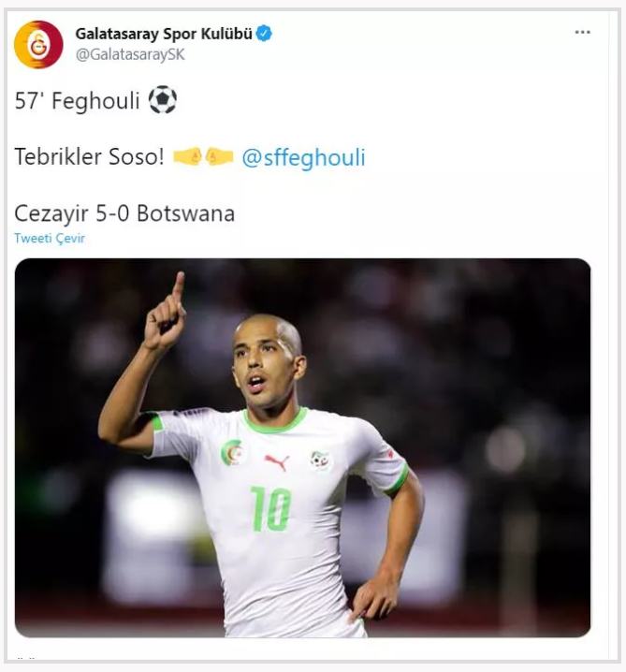The height and width of the screenshot is (672, 626).
Task: Click the Algeria flag crest on jersey
Action: point(231,454)
